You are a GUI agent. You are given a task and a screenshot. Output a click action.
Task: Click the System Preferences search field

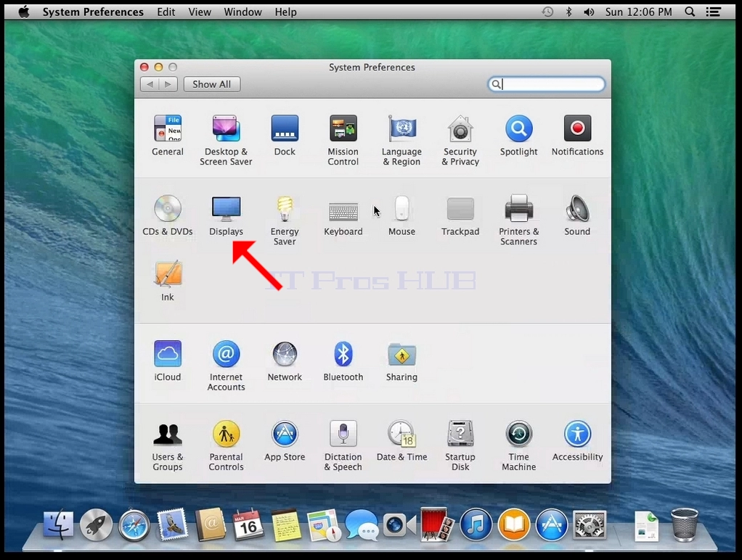tap(547, 84)
